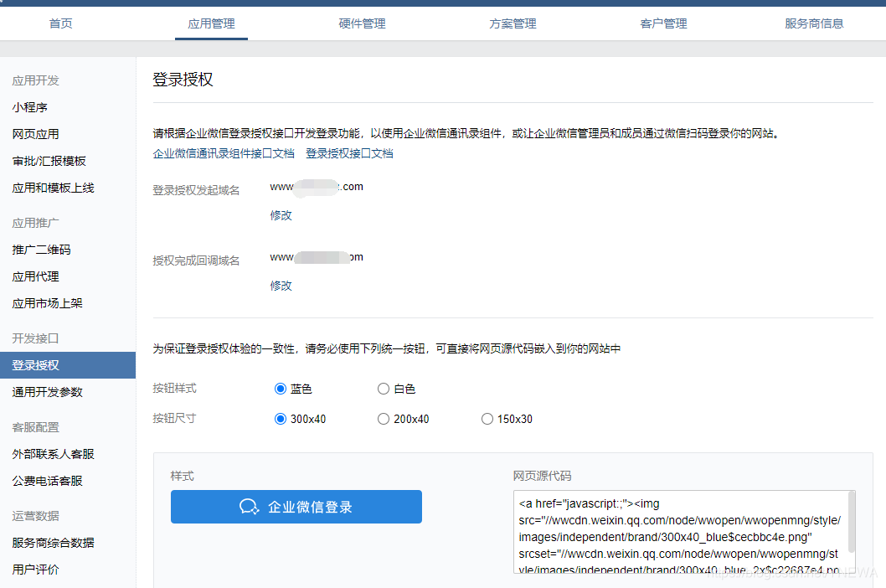The width and height of the screenshot is (886, 588).
Task: Click the 按钮样式 label
Action: [x=174, y=389]
